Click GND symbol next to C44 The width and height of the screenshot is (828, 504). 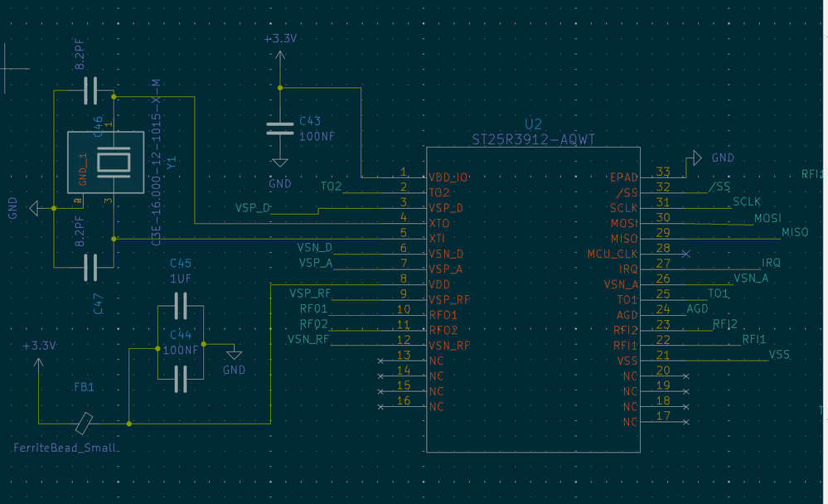pyautogui.click(x=234, y=355)
